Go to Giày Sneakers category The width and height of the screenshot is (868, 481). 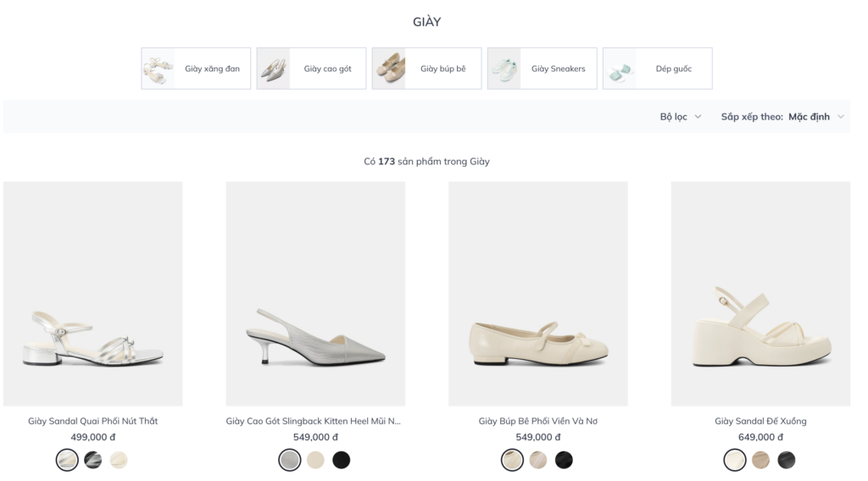coord(542,69)
